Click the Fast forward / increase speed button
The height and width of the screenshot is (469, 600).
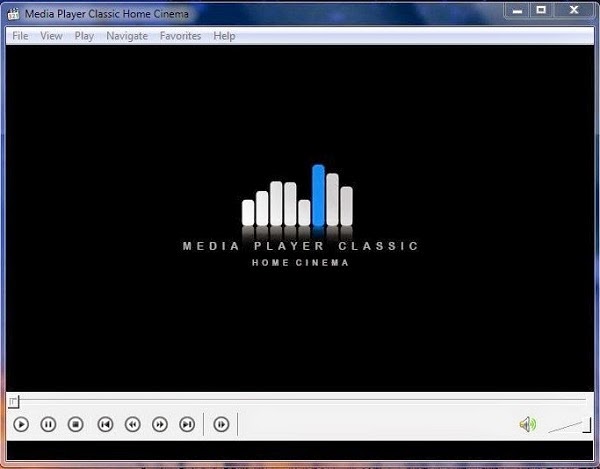point(160,424)
